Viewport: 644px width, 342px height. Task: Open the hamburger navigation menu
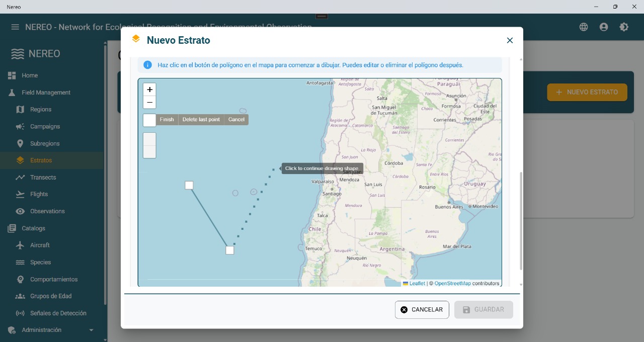[x=15, y=27]
